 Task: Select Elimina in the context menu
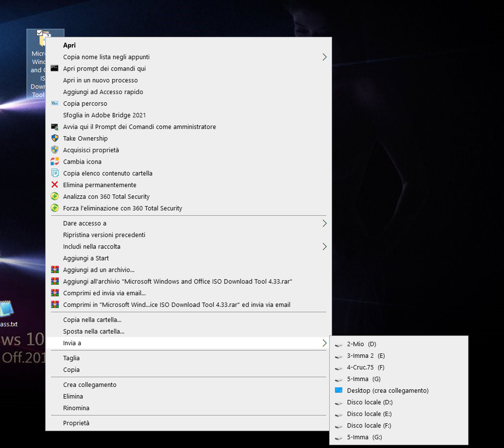point(189,396)
